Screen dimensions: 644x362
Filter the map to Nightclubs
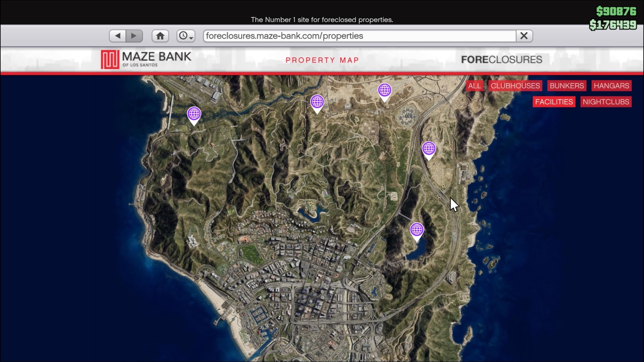[x=606, y=102]
